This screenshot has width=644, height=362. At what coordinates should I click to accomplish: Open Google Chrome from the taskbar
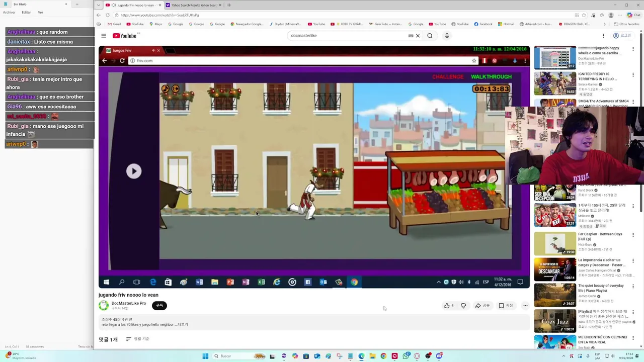point(383,356)
